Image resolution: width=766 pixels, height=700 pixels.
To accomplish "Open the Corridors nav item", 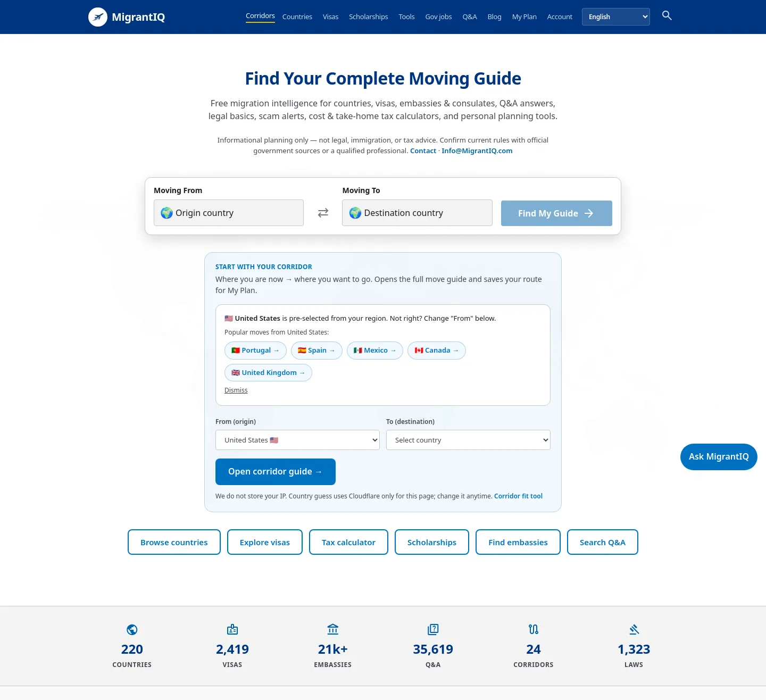I will point(260,16).
